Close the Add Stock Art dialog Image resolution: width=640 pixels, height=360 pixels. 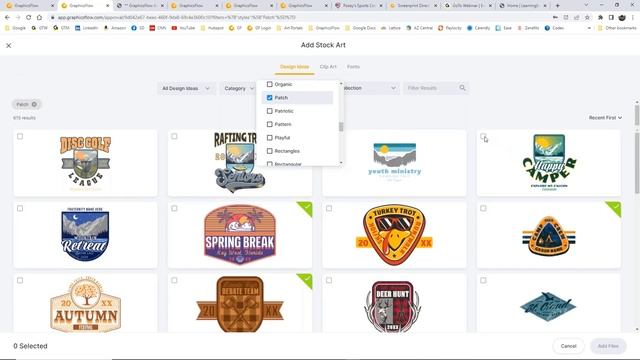[x=9, y=46]
